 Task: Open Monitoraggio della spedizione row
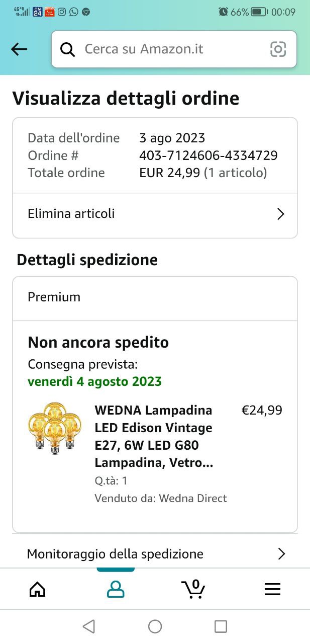click(x=116, y=554)
